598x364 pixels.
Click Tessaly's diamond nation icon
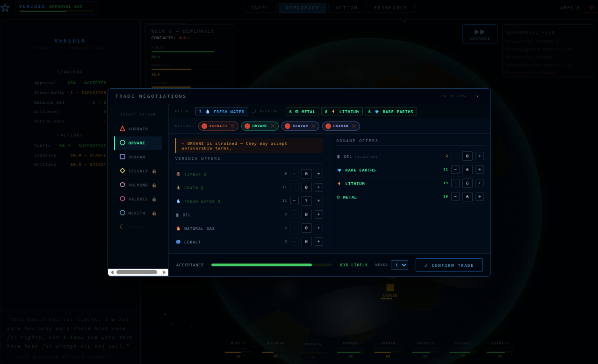[122, 171]
